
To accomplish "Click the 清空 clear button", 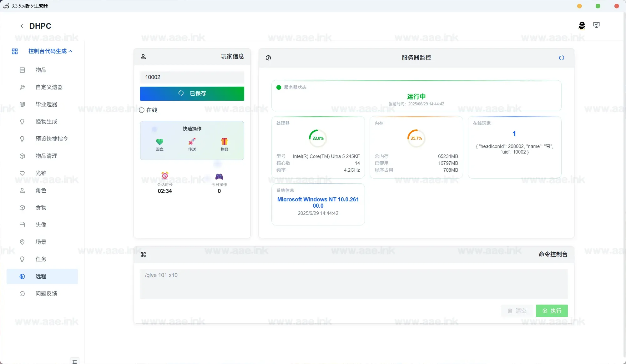I will (x=517, y=311).
